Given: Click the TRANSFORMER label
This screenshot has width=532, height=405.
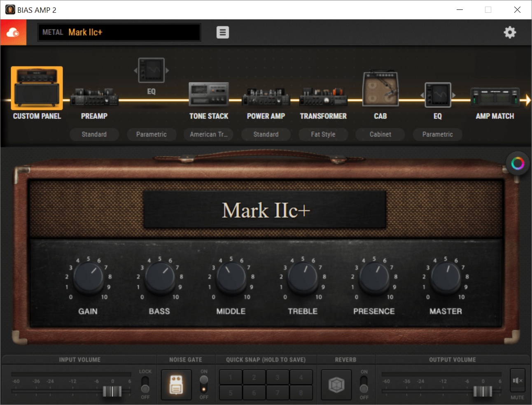Looking at the screenshot, I should click(x=323, y=116).
